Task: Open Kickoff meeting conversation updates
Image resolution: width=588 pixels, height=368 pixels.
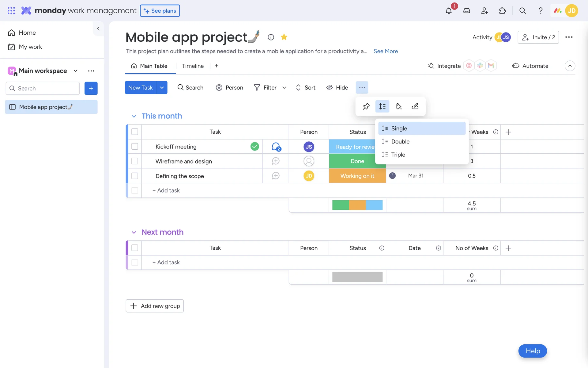Action: 276,147
